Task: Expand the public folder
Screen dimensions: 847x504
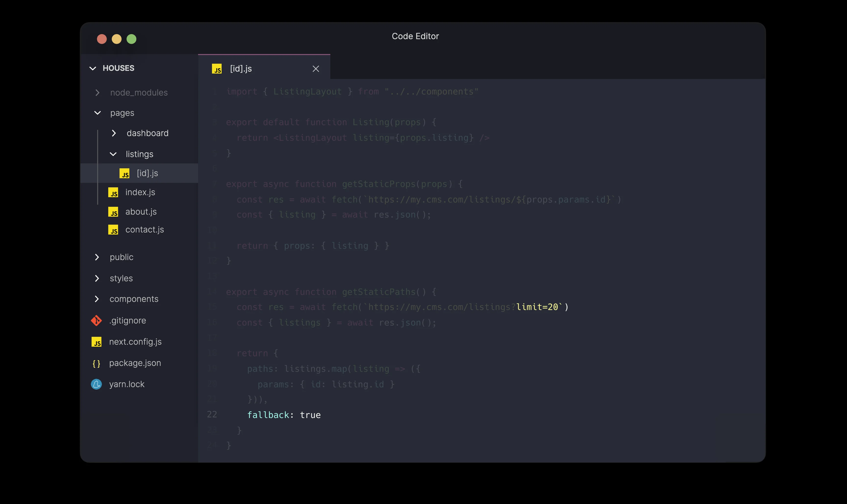Action: [97, 257]
